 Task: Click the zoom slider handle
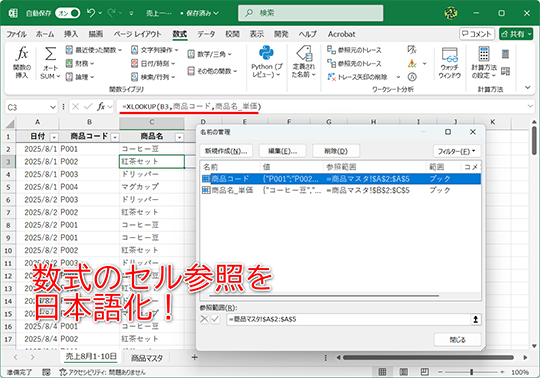coord(471,372)
